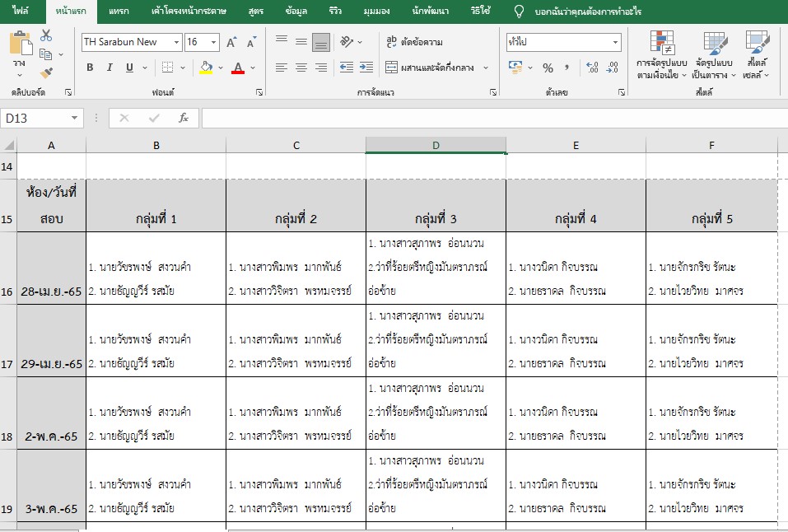Decrease decimal places
The height and width of the screenshot is (532, 788).
coord(612,68)
